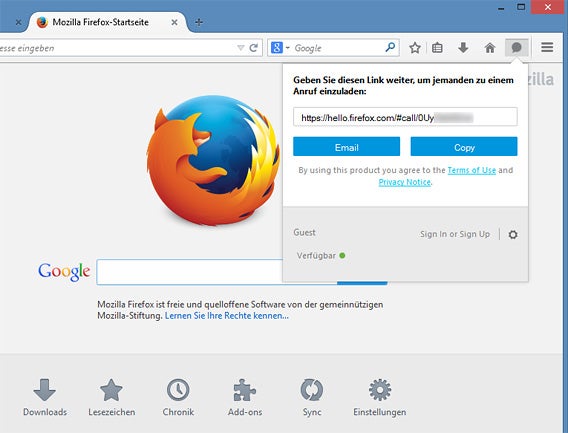Click the Email button
Viewport: 568px width, 433px height.
[x=346, y=147]
